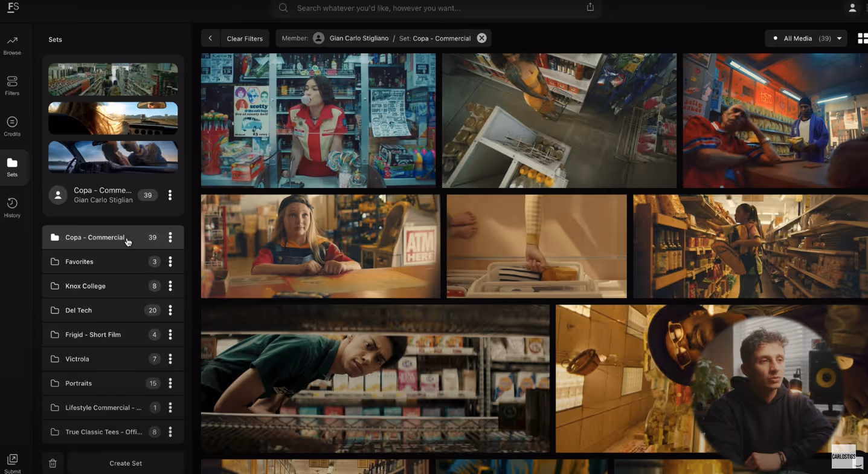Click the 39 count badge on set card

pos(147,195)
